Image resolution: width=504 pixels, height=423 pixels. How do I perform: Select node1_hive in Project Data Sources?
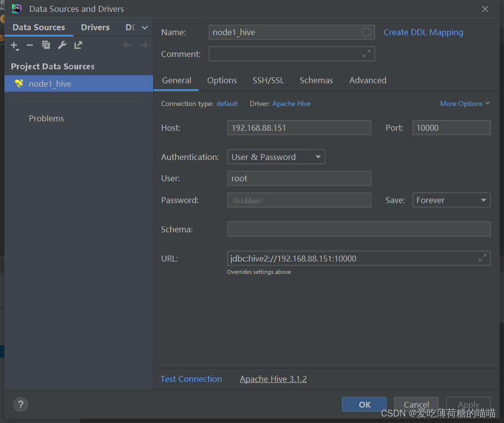click(x=79, y=84)
